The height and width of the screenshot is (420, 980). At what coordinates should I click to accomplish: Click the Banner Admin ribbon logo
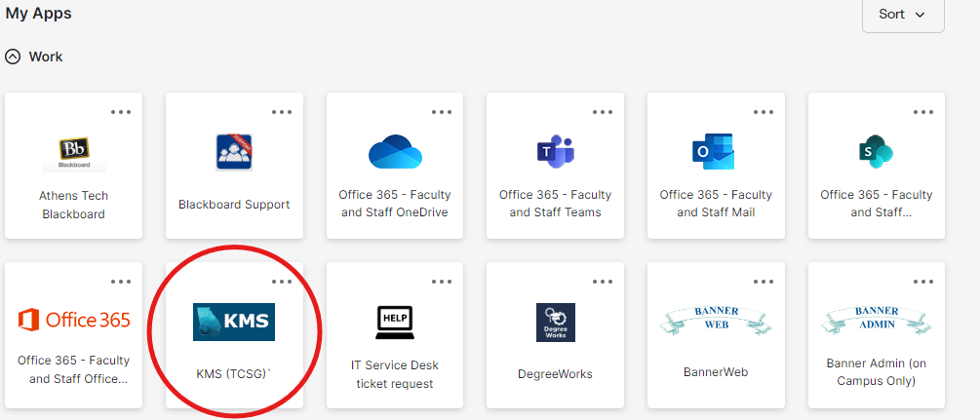877,320
